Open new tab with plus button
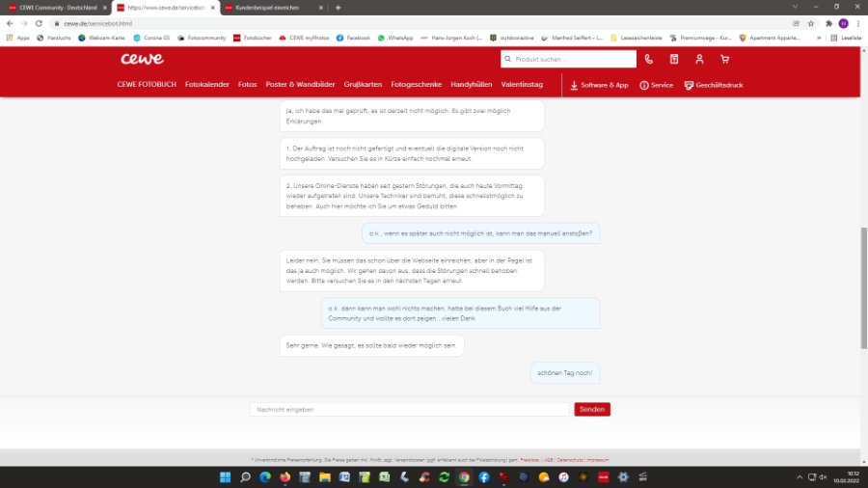Screen dimensions: 868x488 pos(338,8)
